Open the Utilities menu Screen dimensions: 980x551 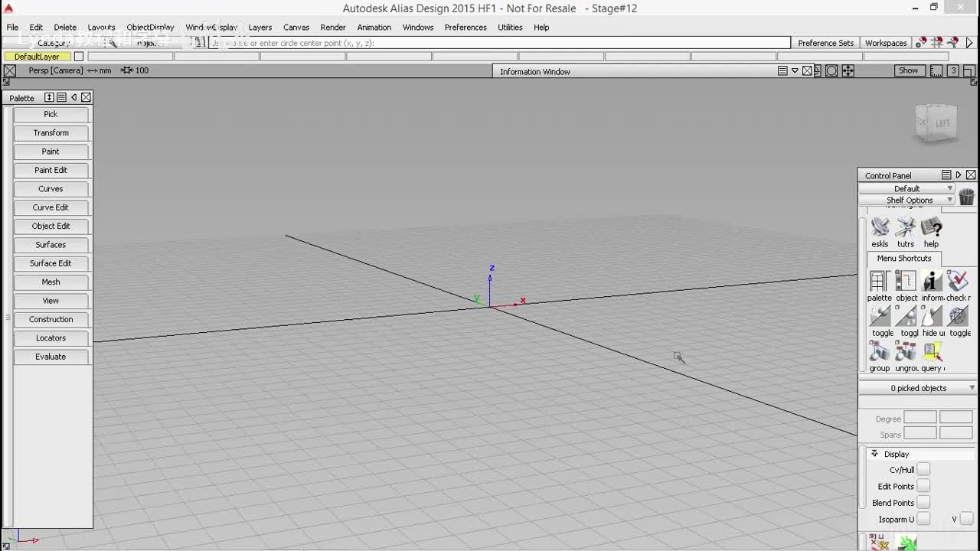[x=510, y=28]
